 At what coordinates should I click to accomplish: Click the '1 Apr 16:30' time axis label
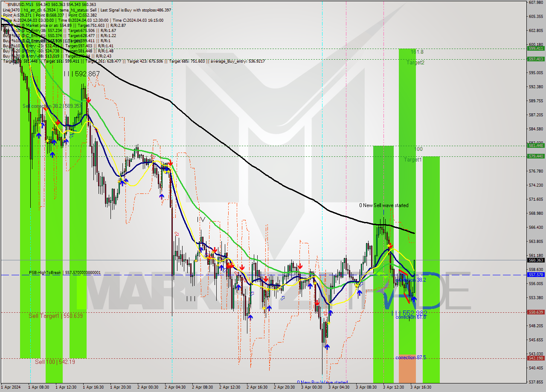(94, 388)
